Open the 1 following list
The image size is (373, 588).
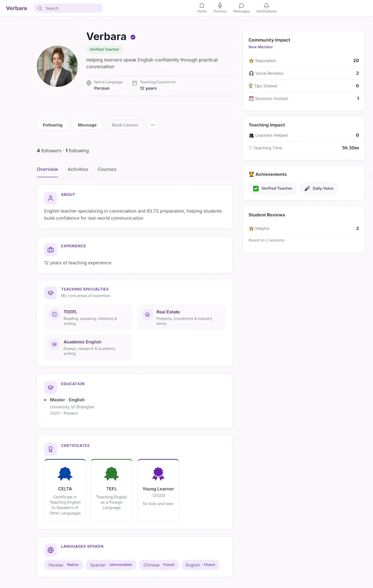77,151
